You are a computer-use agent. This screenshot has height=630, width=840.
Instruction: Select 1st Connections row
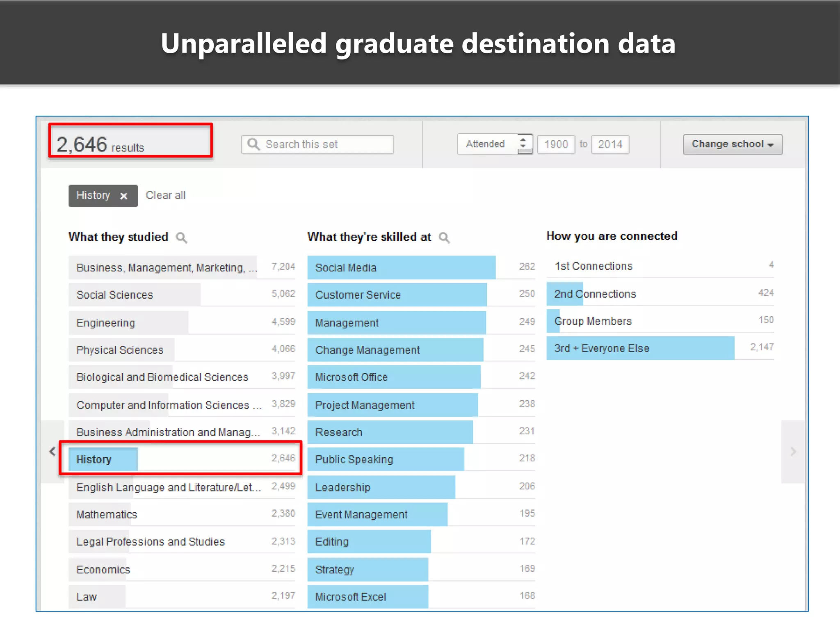(x=660, y=266)
